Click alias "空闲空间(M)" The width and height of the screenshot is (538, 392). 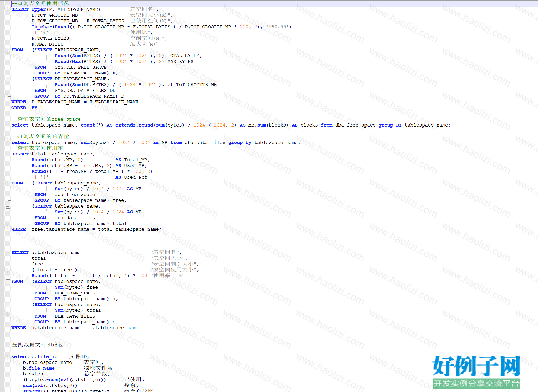(x=146, y=38)
